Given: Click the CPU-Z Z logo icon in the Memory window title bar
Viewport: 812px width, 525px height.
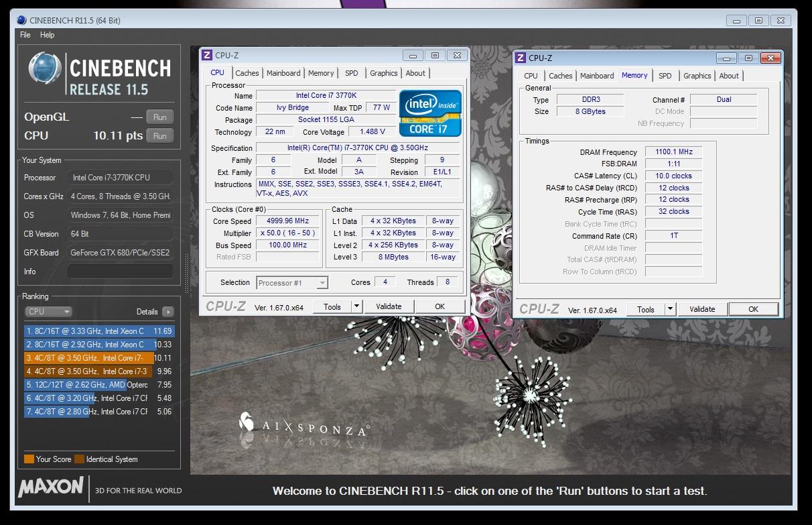Looking at the screenshot, I should [521, 58].
